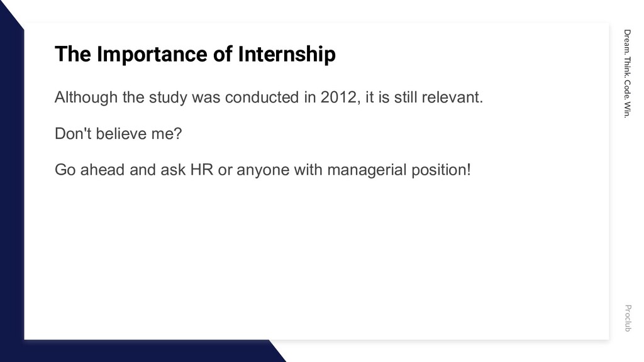Click the word 'Internship' in the title
The image size is (644, 362).
point(287,54)
